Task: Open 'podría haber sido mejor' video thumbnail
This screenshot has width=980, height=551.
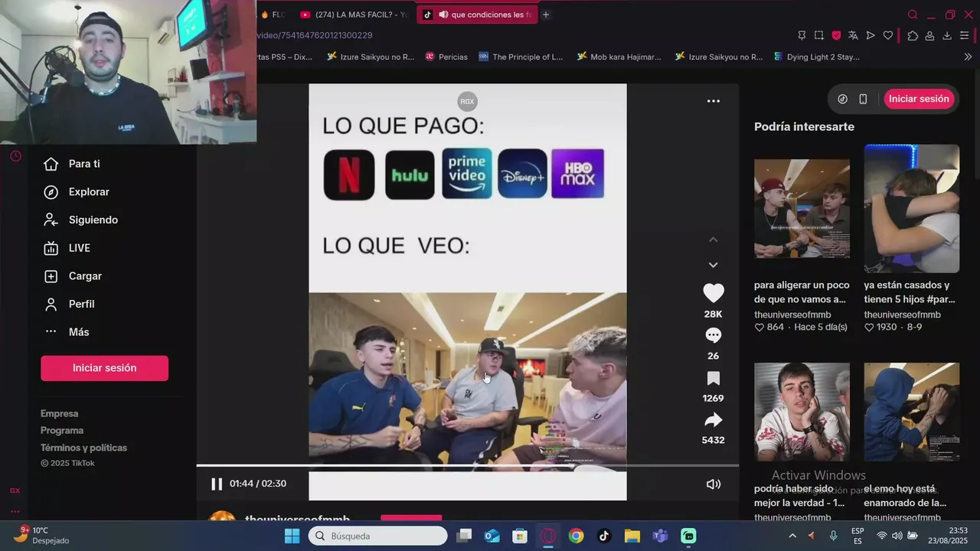Action: [802, 412]
